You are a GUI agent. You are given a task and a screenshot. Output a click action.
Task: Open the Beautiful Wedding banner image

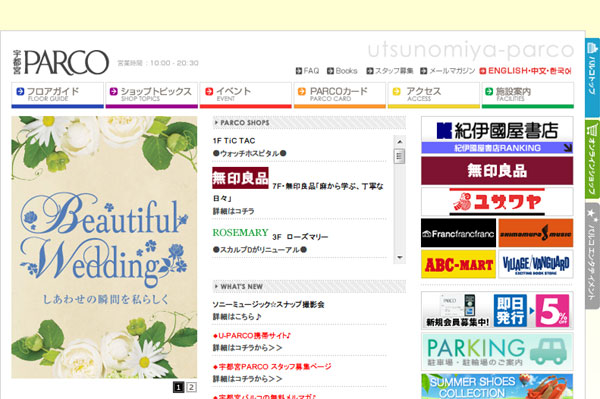[x=104, y=247]
